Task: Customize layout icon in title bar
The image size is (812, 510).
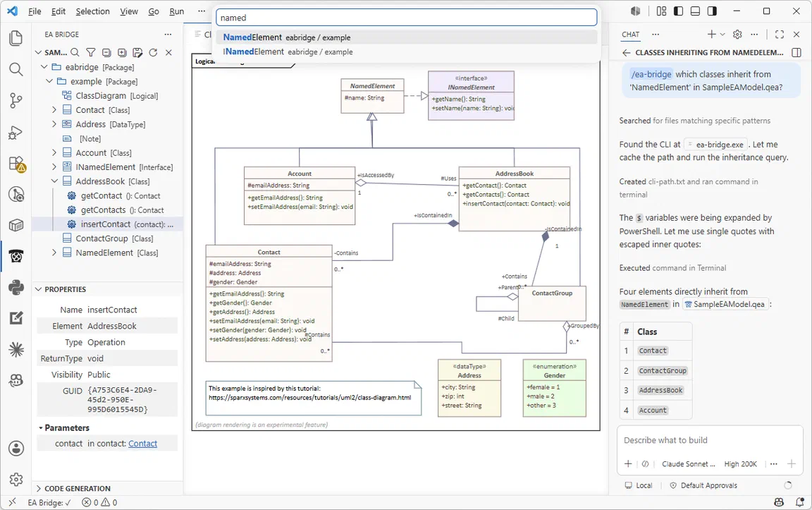Action: (x=661, y=11)
